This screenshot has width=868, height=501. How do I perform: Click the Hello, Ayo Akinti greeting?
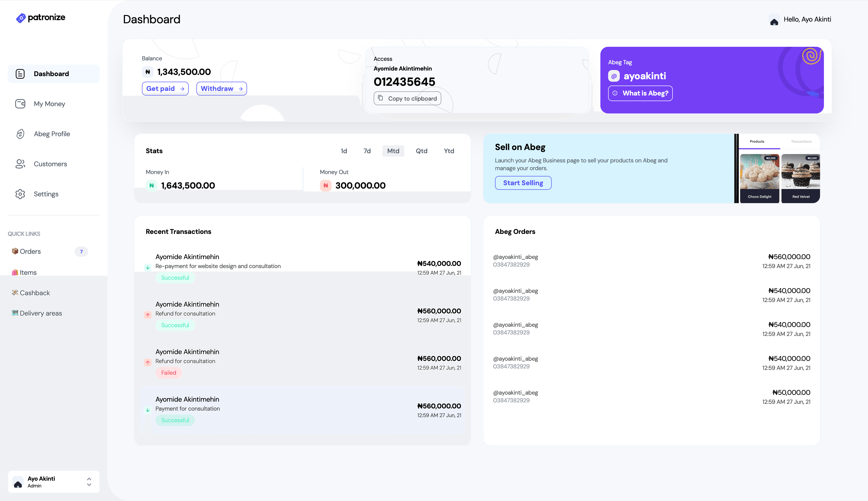(x=807, y=19)
